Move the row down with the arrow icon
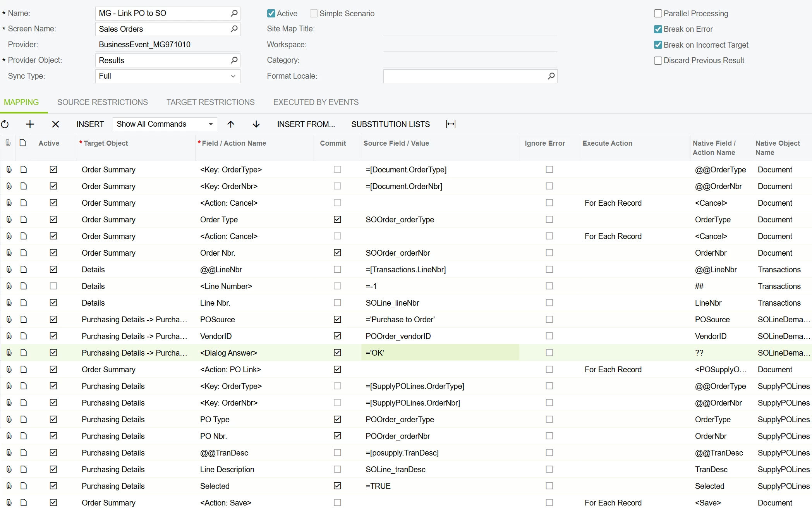 pos(256,124)
